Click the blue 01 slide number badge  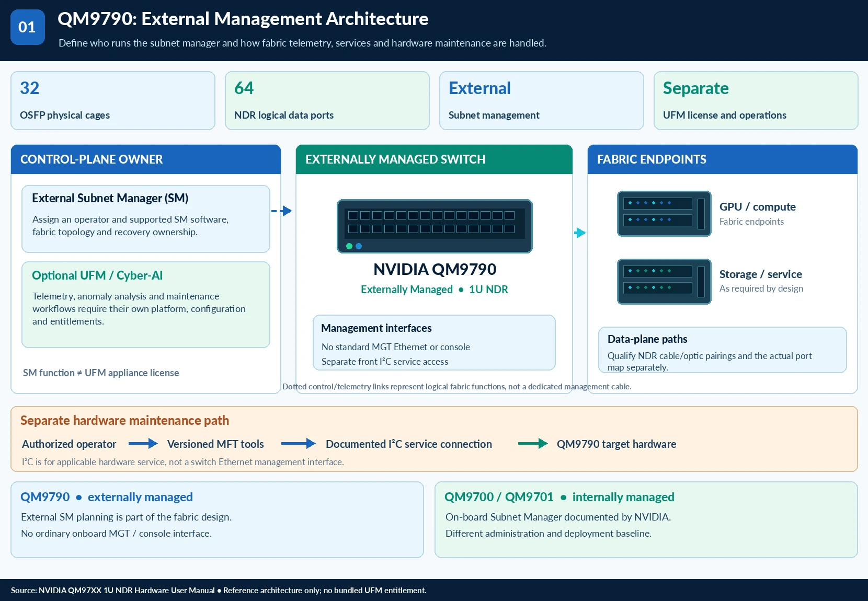click(x=27, y=27)
